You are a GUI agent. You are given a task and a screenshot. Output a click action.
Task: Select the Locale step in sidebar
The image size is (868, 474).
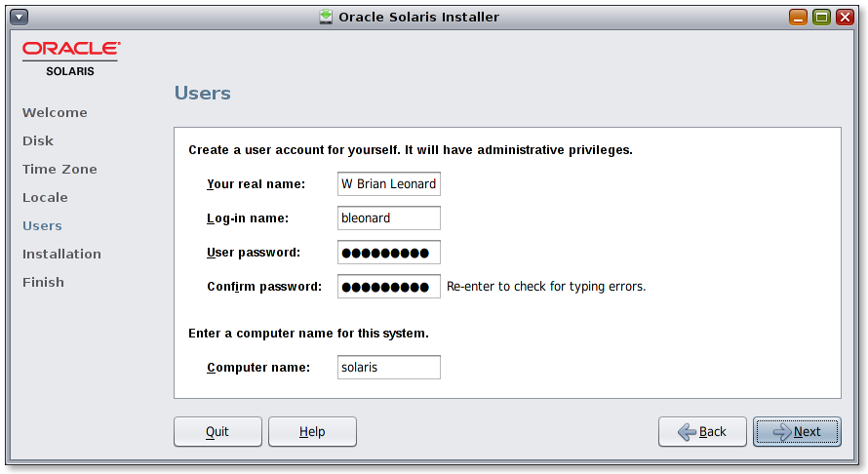[x=45, y=198]
